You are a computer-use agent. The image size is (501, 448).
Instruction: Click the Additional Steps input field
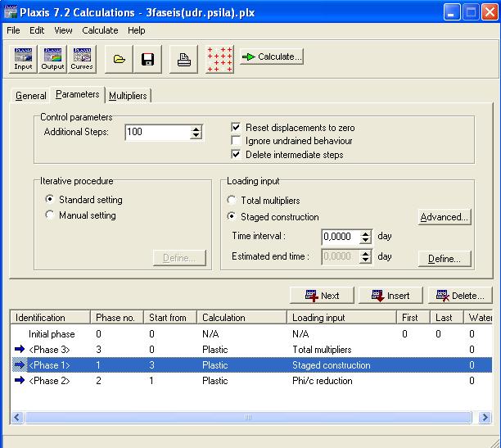pyautogui.click(x=158, y=132)
